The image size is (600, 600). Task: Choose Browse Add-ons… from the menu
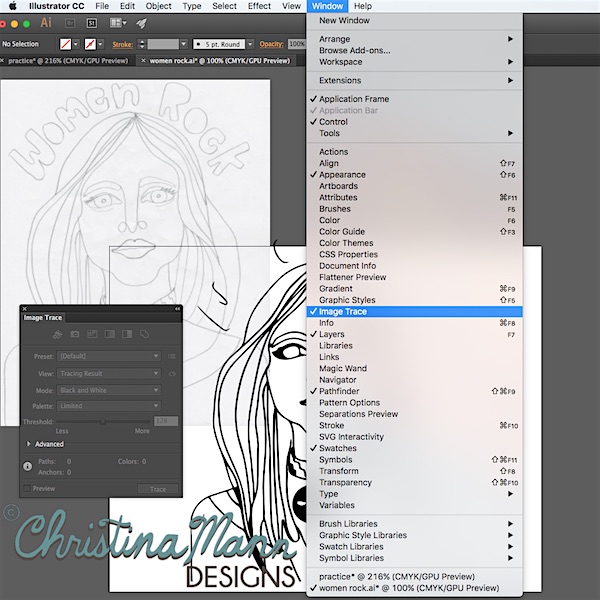pos(414,51)
